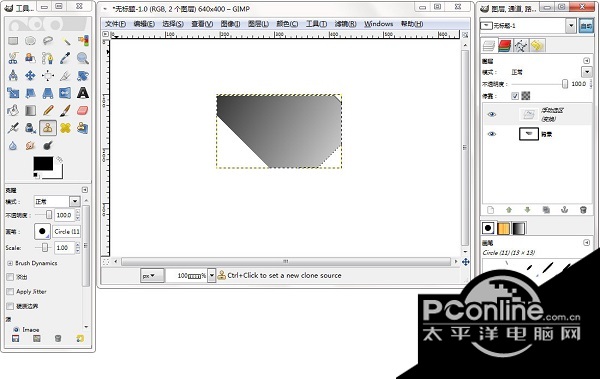The height and width of the screenshot is (379, 600).
Task: Select the Free Select lasso tool
Action: point(48,41)
